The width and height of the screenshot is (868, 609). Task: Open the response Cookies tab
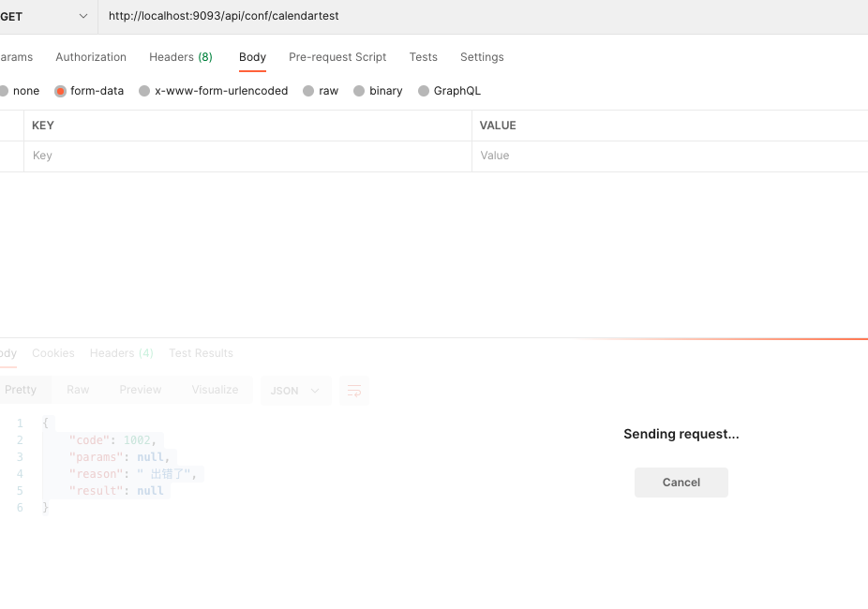[x=53, y=353]
